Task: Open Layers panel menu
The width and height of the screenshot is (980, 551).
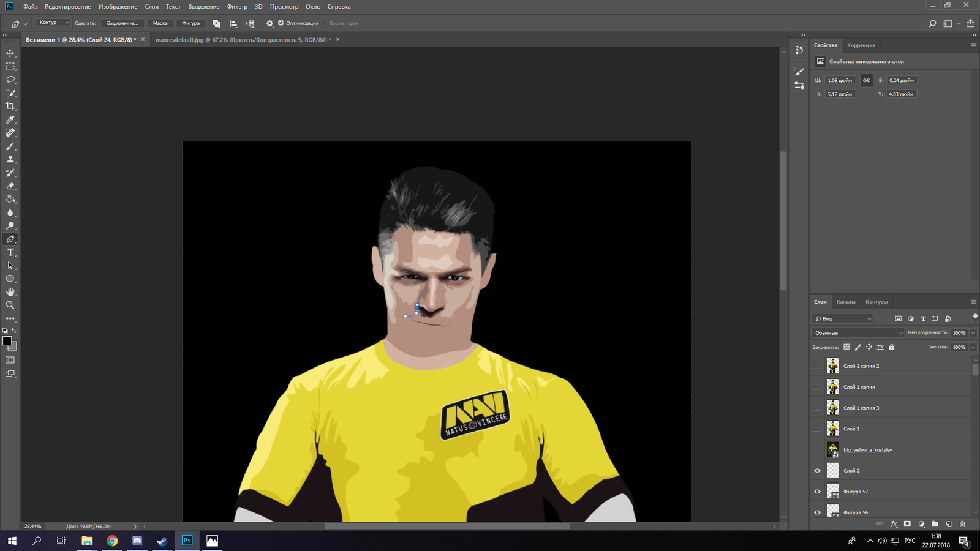Action: click(x=973, y=302)
